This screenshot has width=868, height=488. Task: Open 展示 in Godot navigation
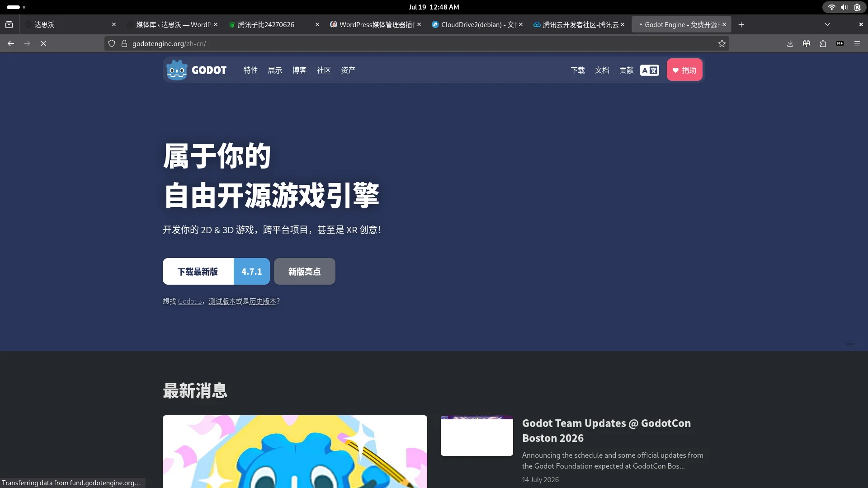[x=275, y=70]
